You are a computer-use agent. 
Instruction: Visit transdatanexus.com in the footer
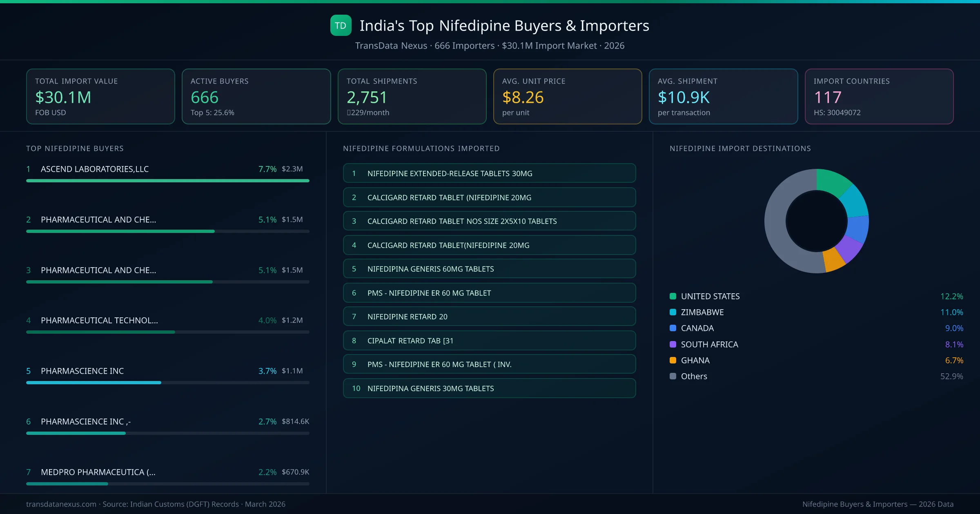tap(60, 504)
